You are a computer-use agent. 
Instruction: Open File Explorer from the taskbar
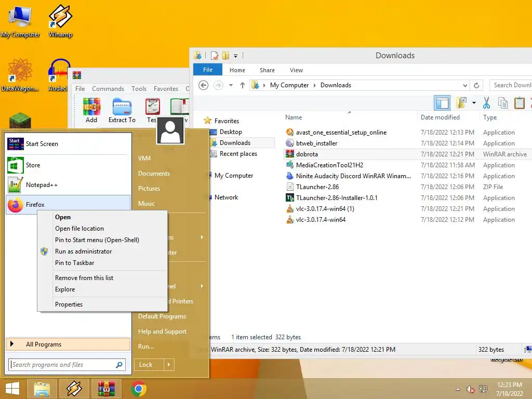[x=42, y=389]
